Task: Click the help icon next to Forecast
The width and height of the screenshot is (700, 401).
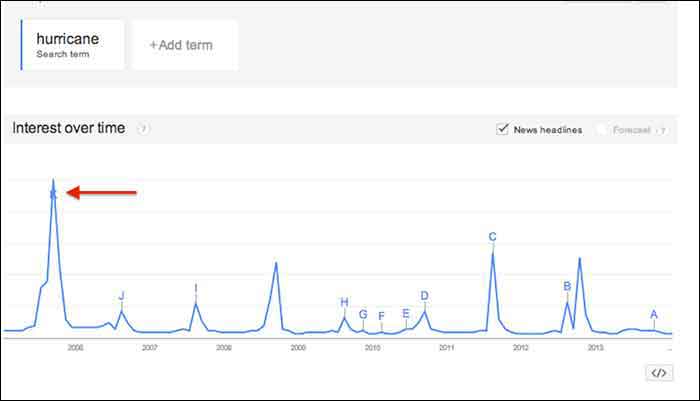Action: coord(660,130)
